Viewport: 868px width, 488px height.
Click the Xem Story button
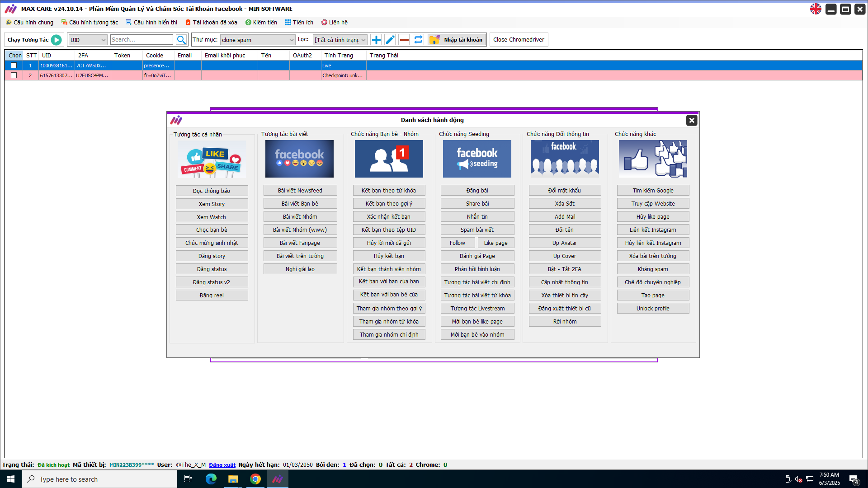coord(212,204)
